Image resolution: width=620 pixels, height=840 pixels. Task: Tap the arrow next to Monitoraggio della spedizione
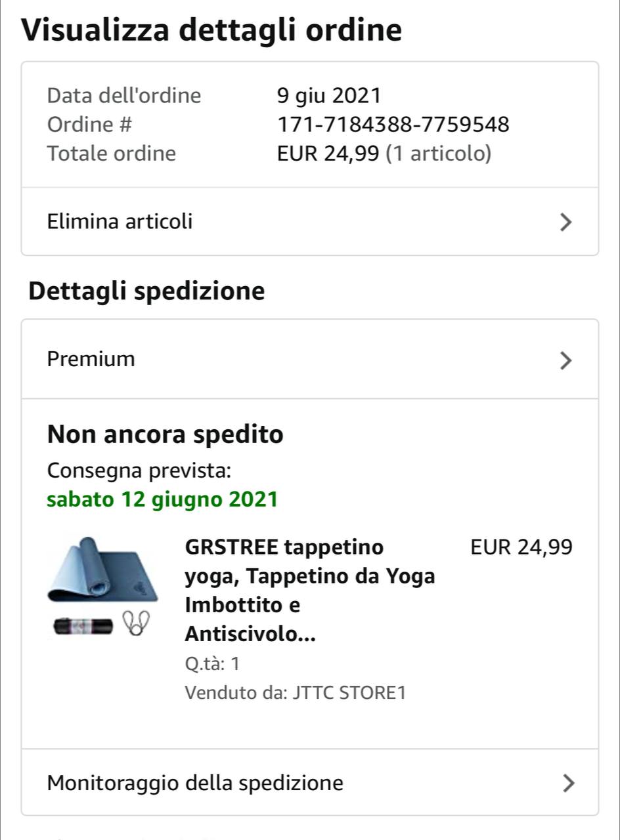569,783
